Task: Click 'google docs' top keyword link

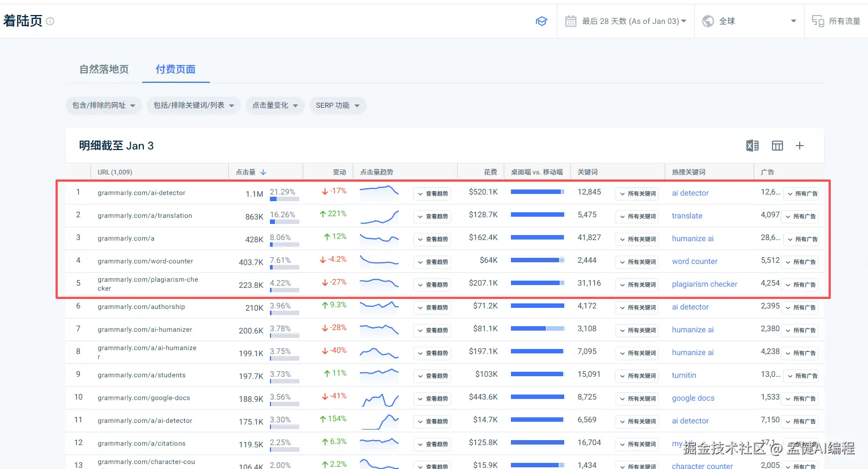Action: [693, 398]
